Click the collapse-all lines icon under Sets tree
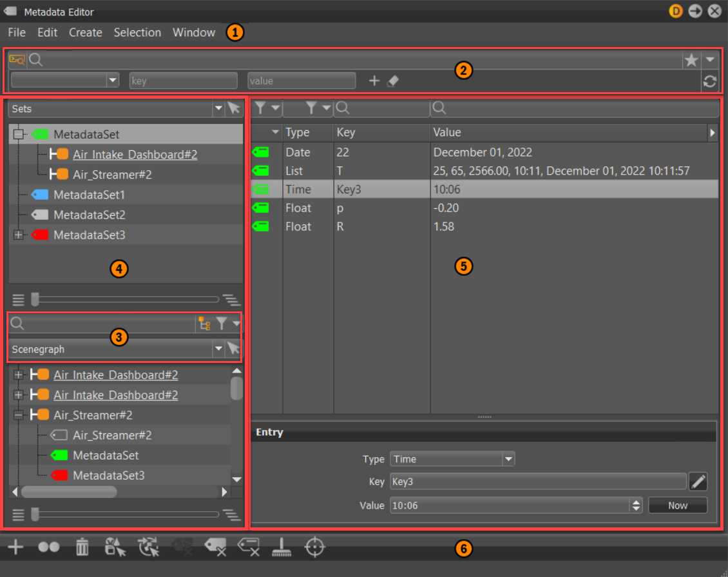The image size is (728, 577). click(18, 300)
